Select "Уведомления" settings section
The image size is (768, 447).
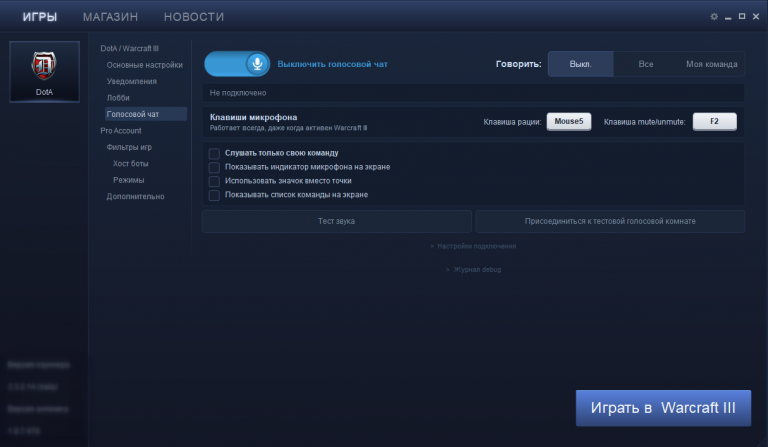pos(132,81)
